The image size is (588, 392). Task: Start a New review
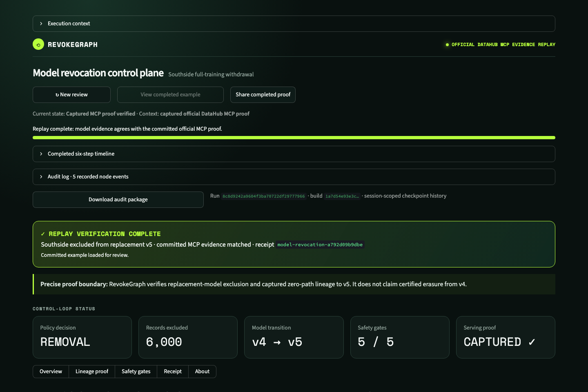point(71,95)
